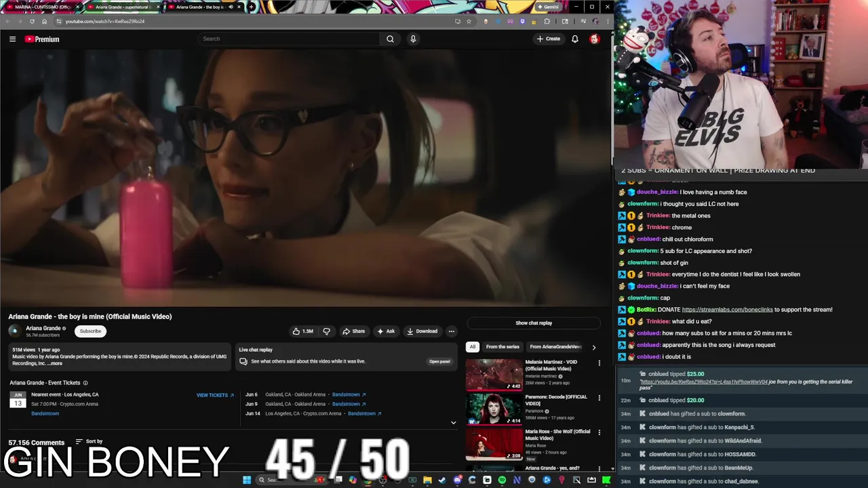Click Open panel for chat replay

(x=439, y=361)
